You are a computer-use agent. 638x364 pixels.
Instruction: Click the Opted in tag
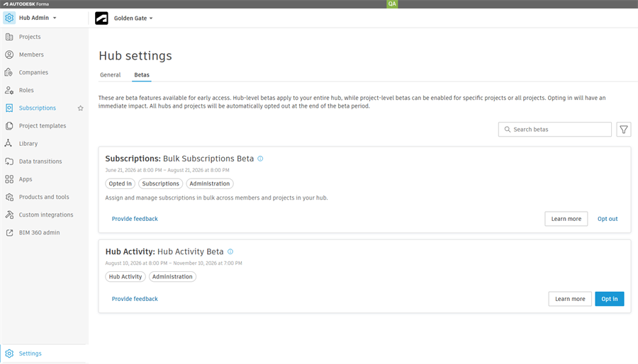click(x=120, y=183)
